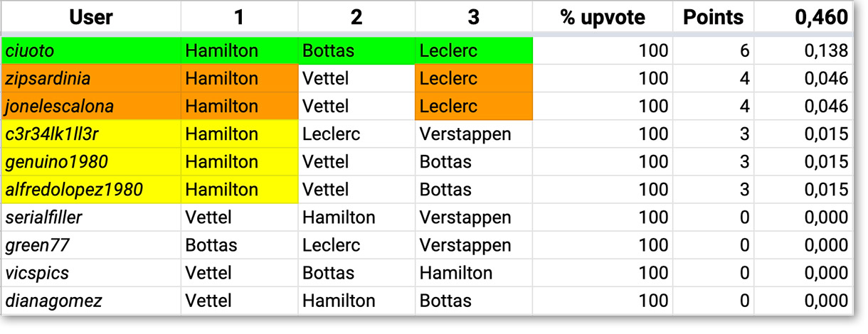Click the 'User' column header
Image resolution: width=868 pixels, height=334 pixels.
pos(92,18)
